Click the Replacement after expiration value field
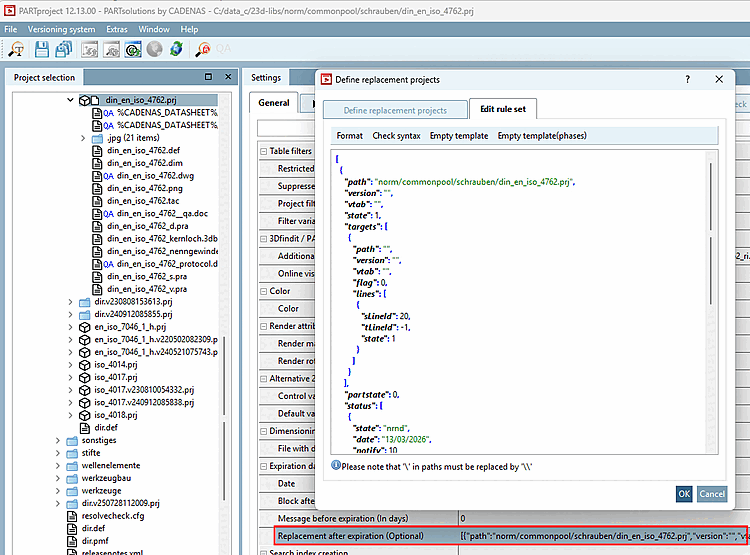750x555 pixels. tap(604, 536)
